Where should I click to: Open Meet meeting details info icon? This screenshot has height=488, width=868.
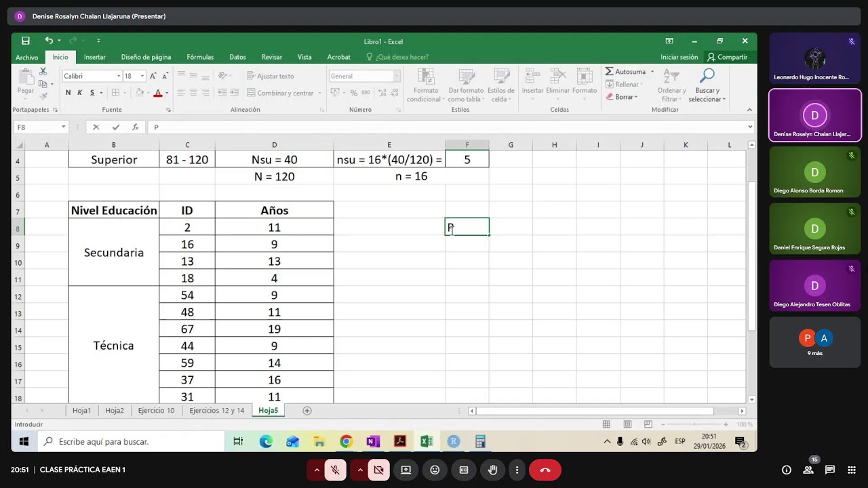pyautogui.click(x=787, y=470)
